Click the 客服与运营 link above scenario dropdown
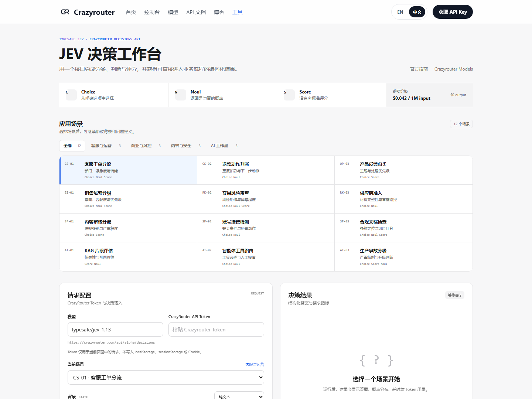The height and width of the screenshot is (399, 532). [255, 365]
